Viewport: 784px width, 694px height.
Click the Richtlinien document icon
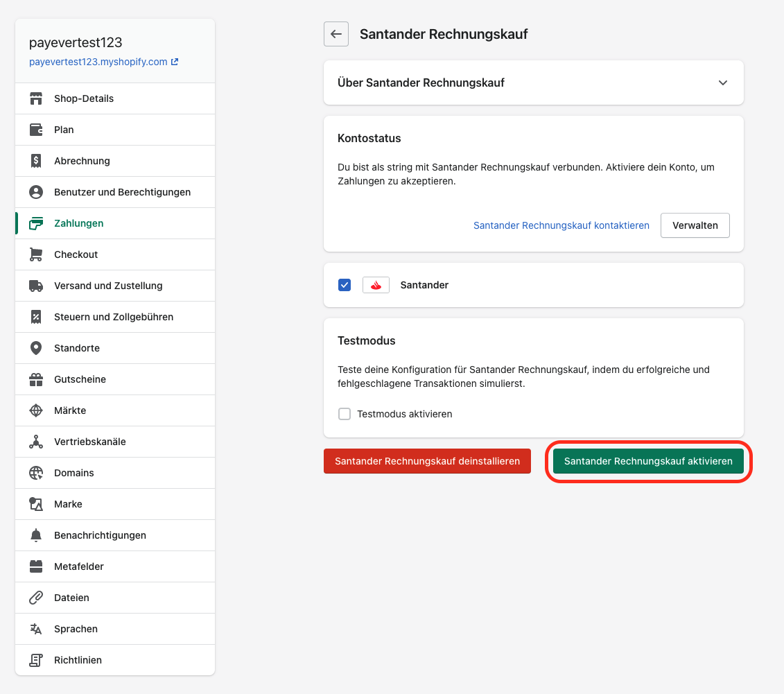[36, 660]
